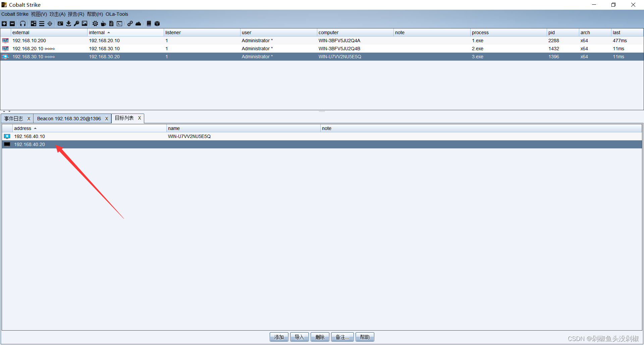Click the 添加 button
This screenshot has width=644, height=345.
[279, 337]
